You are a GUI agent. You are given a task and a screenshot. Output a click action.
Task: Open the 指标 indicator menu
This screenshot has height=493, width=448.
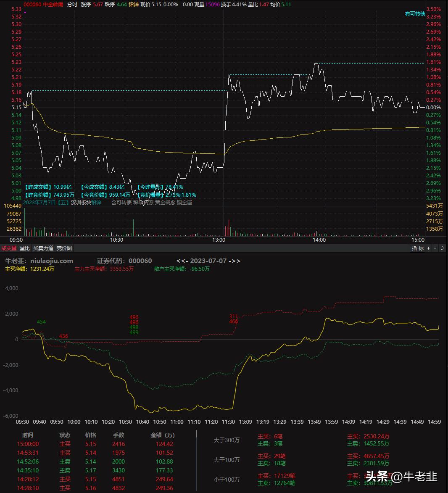pos(418,248)
